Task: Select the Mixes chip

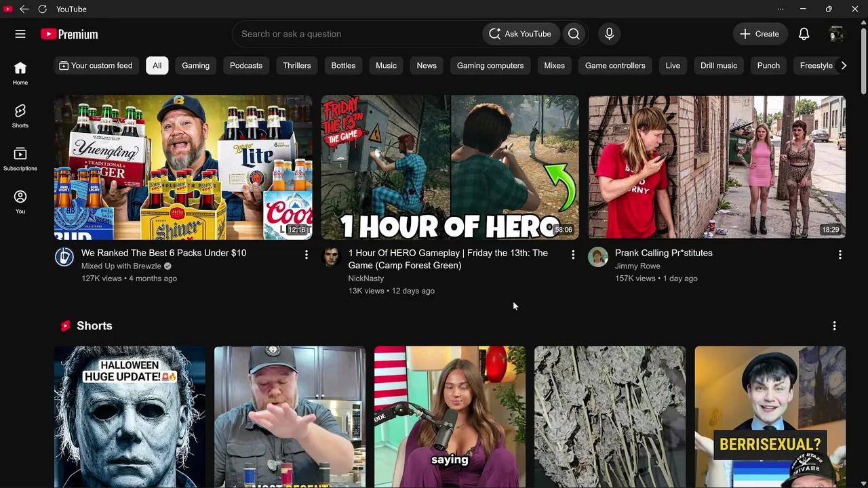Action: click(554, 66)
